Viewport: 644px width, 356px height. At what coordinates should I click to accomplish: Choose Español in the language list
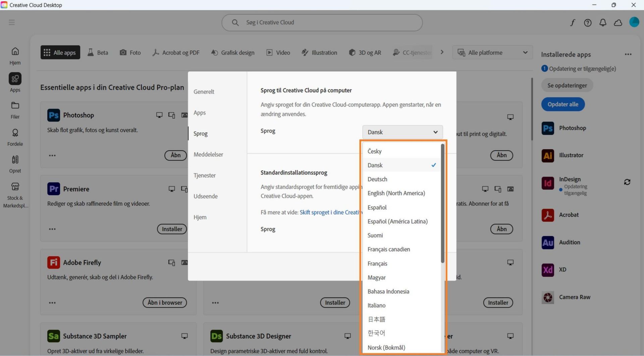pyautogui.click(x=401, y=207)
